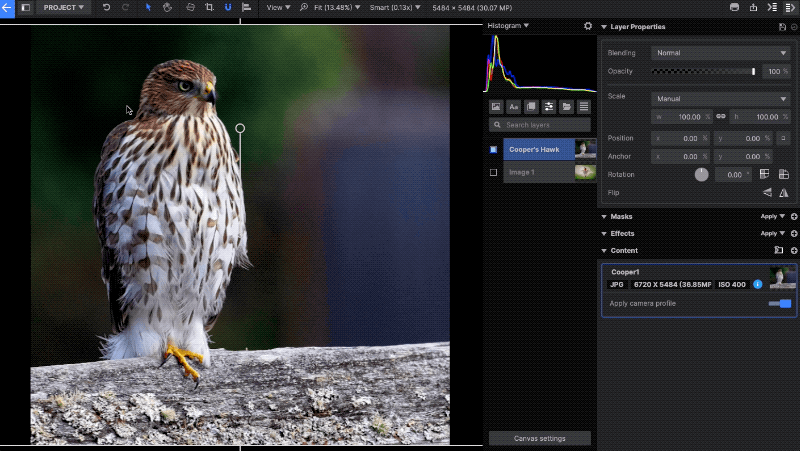This screenshot has width=800, height=451.
Task: Click the add adjustment layer sliders icon
Action: point(549,107)
